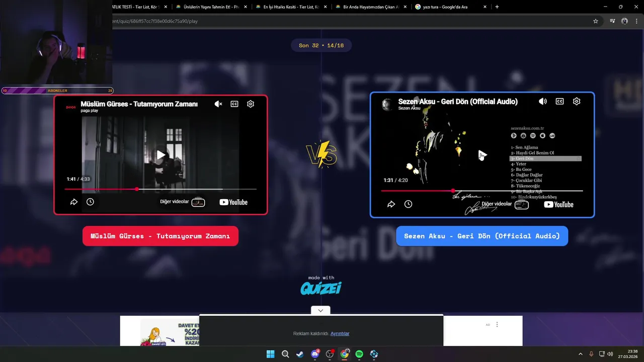Open volume control in system tray

(x=610, y=354)
